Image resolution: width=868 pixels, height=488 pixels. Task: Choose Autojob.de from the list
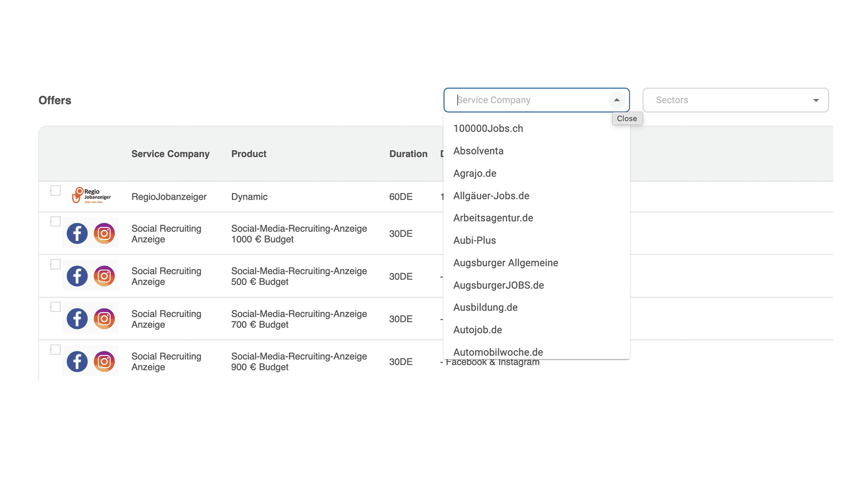[x=537, y=330]
